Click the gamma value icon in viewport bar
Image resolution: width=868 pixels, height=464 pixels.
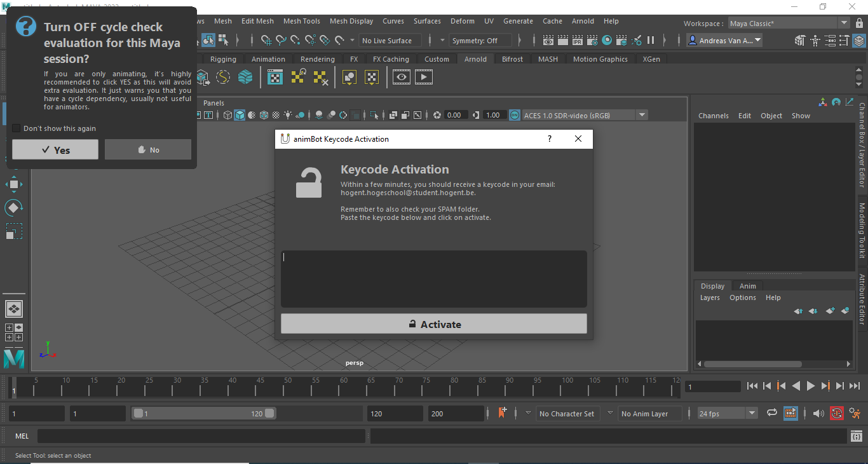tap(477, 115)
